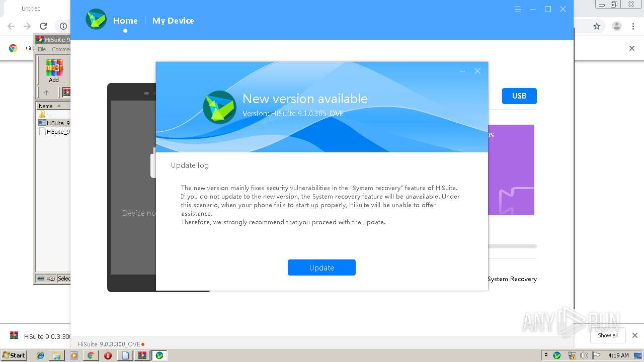
Task: Open Windows Explorer from the taskbar
Action: coord(57,355)
